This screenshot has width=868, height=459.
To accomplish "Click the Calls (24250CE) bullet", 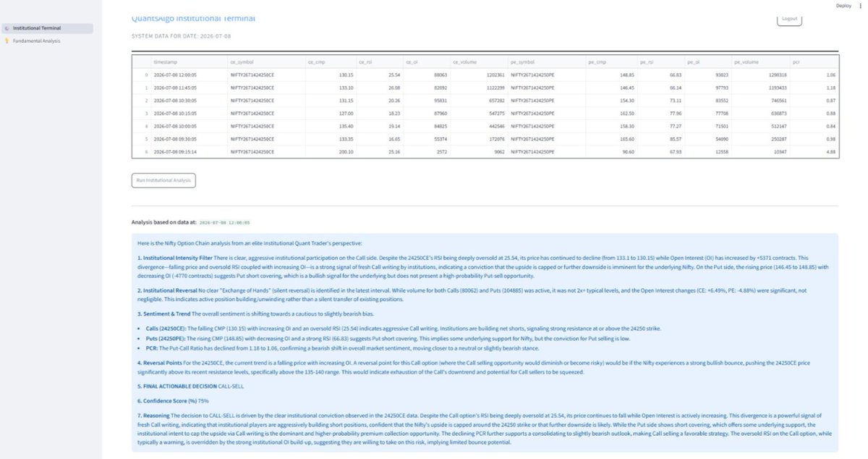I will pyautogui.click(x=403, y=328).
